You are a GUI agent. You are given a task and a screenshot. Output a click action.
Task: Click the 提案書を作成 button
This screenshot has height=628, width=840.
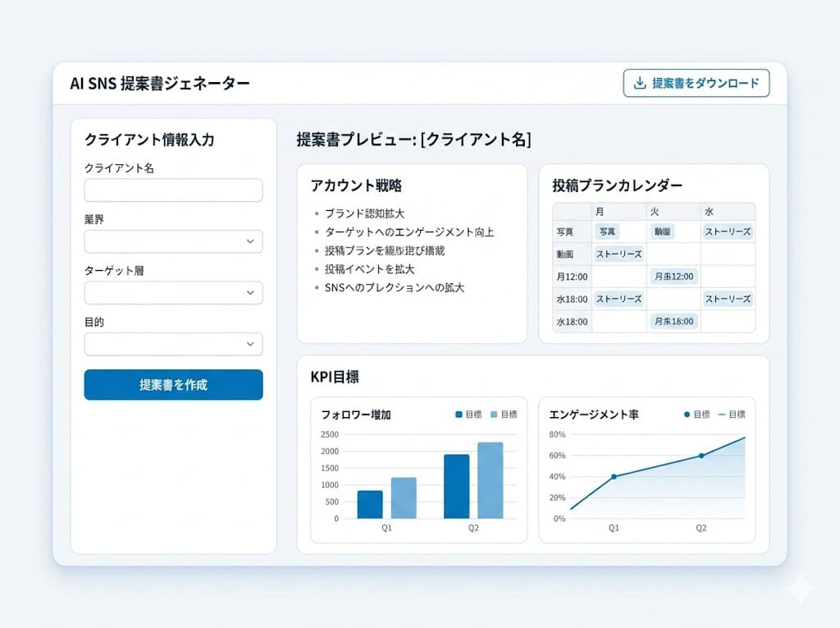[173, 384]
